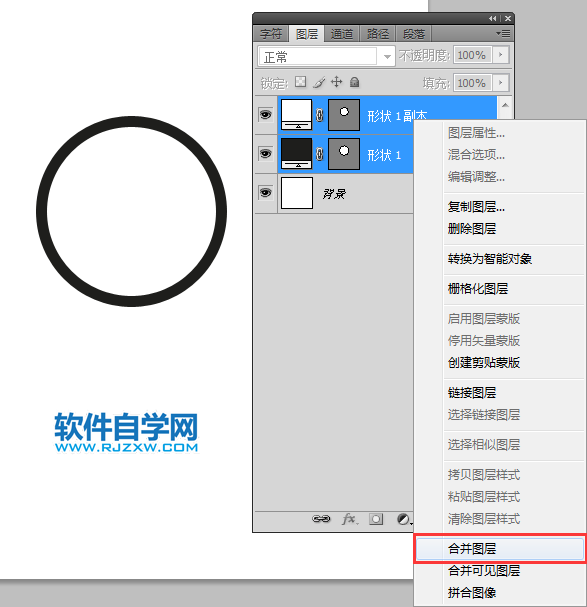The width and height of the screenshot is (587, 607).
Task: Click 启用图层蒙版 menu entry
Action: click(x=500, y=319)
